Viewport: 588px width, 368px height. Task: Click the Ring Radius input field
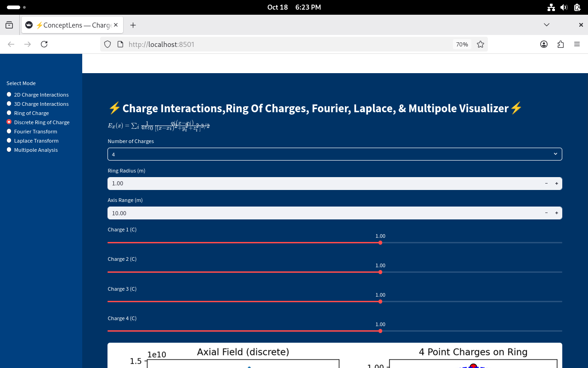tap(324, 184)
